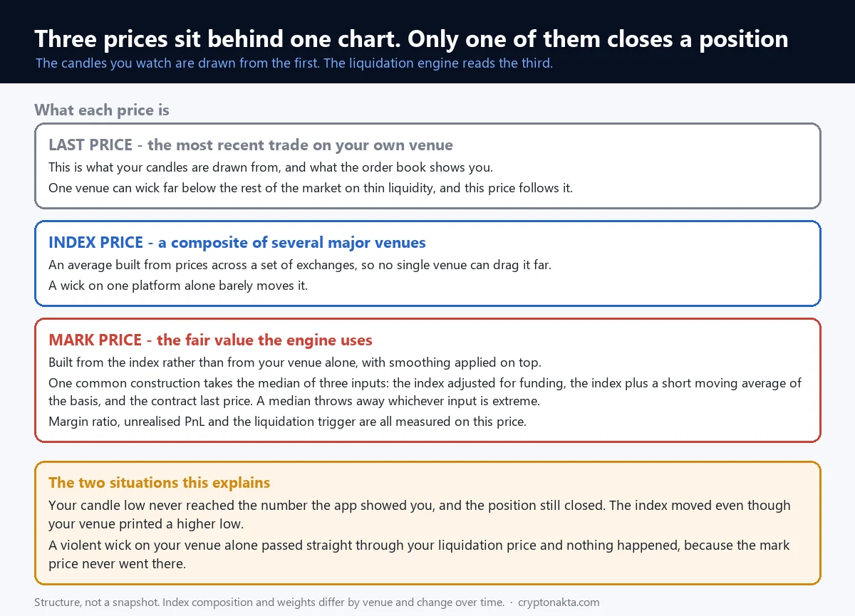Click the median of three inputs paragraph

425,392
